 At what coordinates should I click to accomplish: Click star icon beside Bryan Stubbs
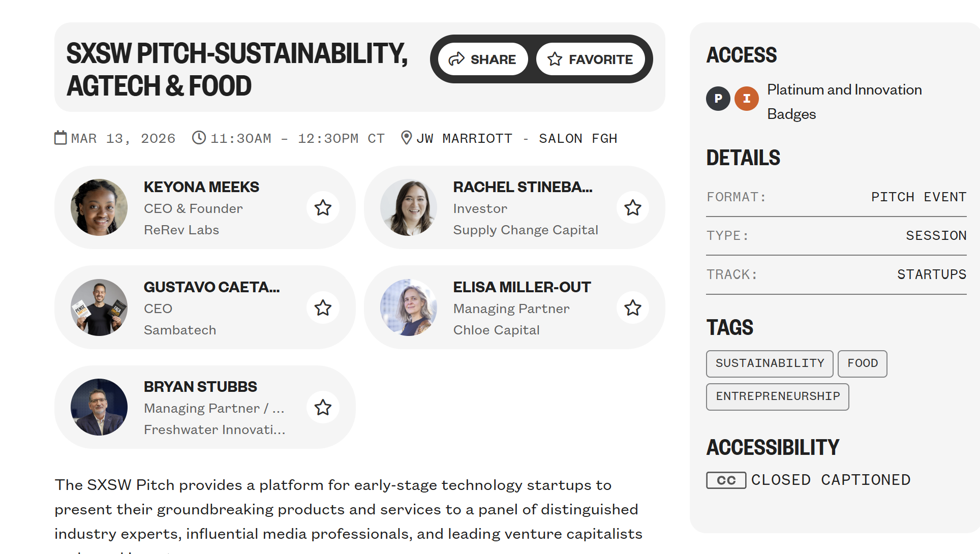click(x=323, y=408)
